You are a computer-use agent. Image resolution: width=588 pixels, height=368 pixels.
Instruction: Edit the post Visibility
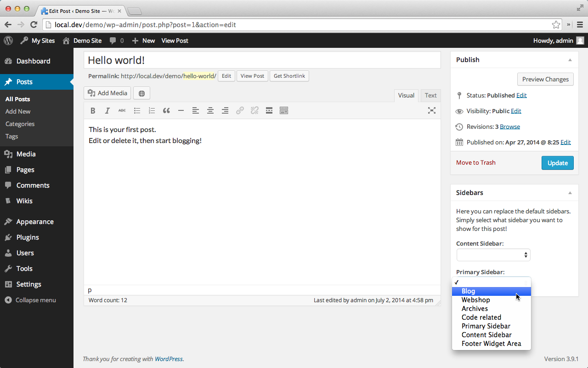516,111
